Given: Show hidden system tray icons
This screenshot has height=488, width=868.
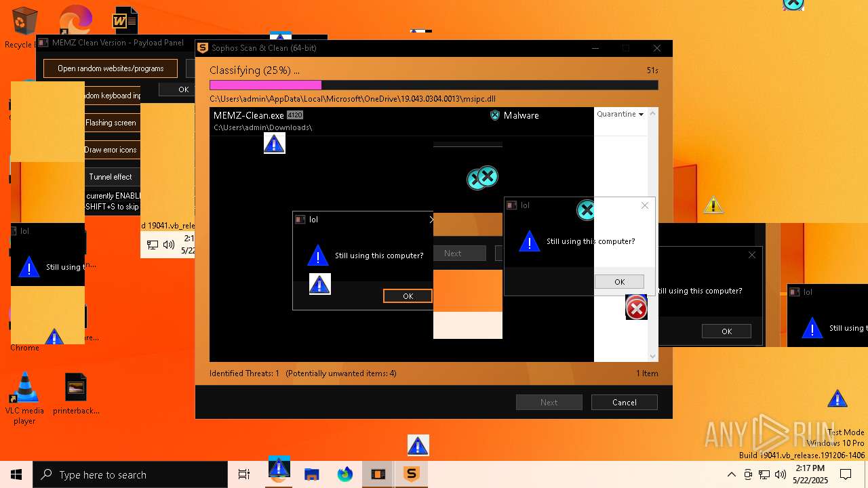Looking at the screenshot, I should (x=731, y=474).
